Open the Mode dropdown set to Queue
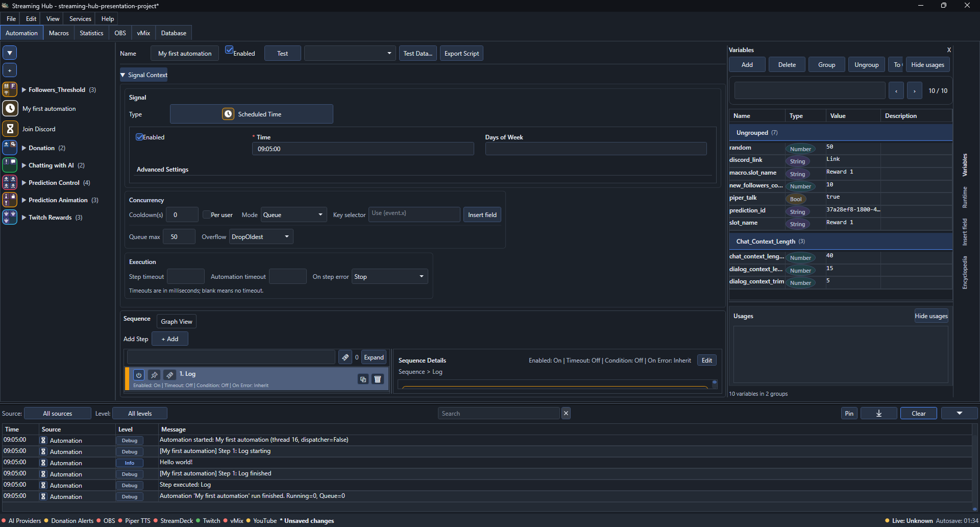Viewport: 980px width, 527px height. (x=294, y=214)
